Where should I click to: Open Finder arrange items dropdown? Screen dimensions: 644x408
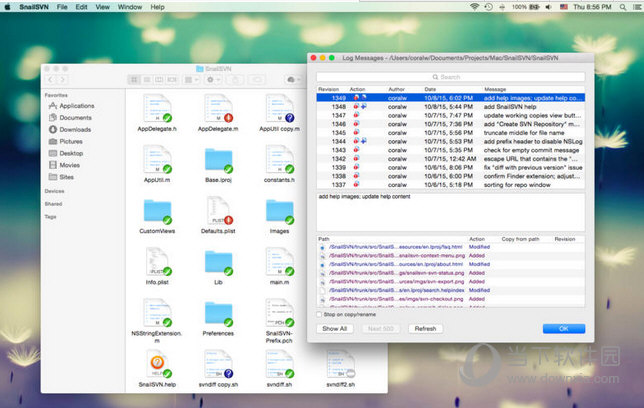pyautogui.click(x=191, y=80)
